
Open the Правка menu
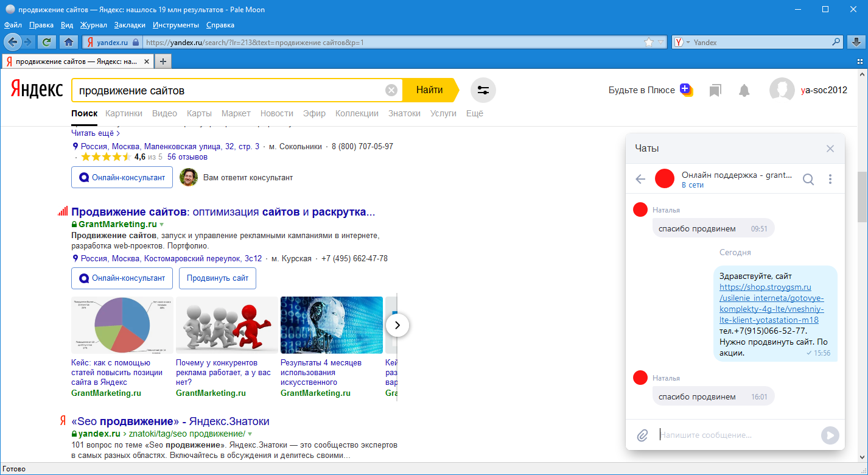click(x=41, y=25)
